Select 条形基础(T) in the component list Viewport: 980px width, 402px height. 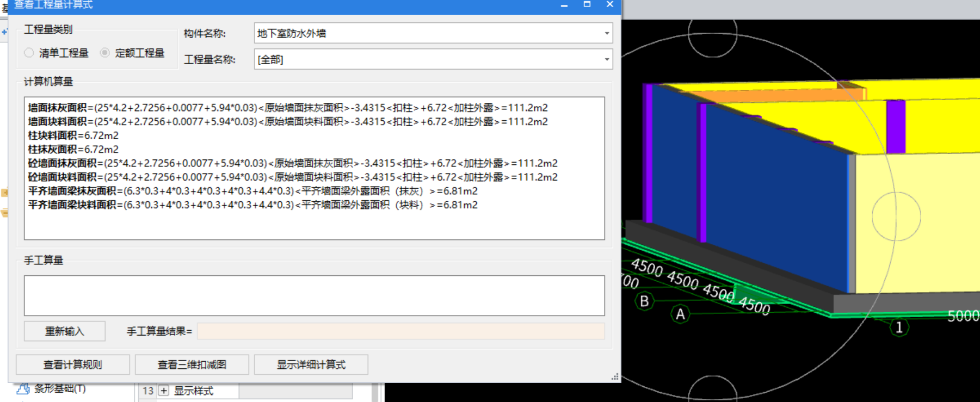[x=60, y=388]
